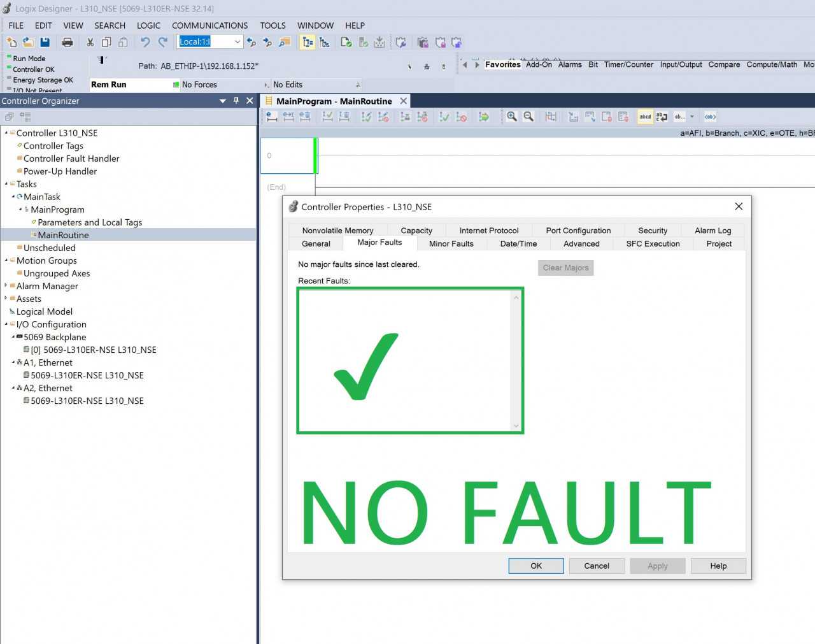
Task: Open the COMMUNICATIONS menu
Action: click(210, 25)
